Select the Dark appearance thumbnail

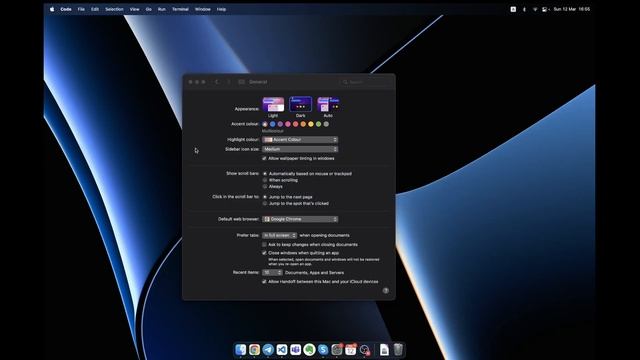click(x=300, y=104)
